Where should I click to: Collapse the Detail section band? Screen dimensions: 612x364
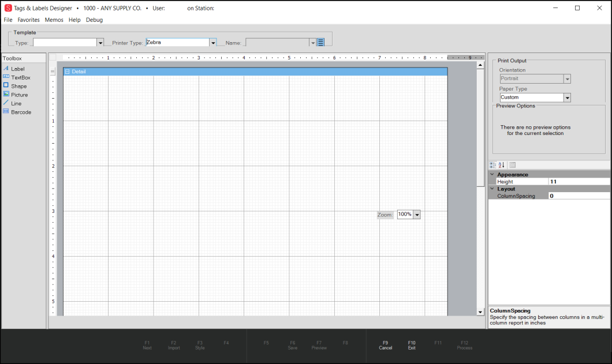(x=67, y=72)
